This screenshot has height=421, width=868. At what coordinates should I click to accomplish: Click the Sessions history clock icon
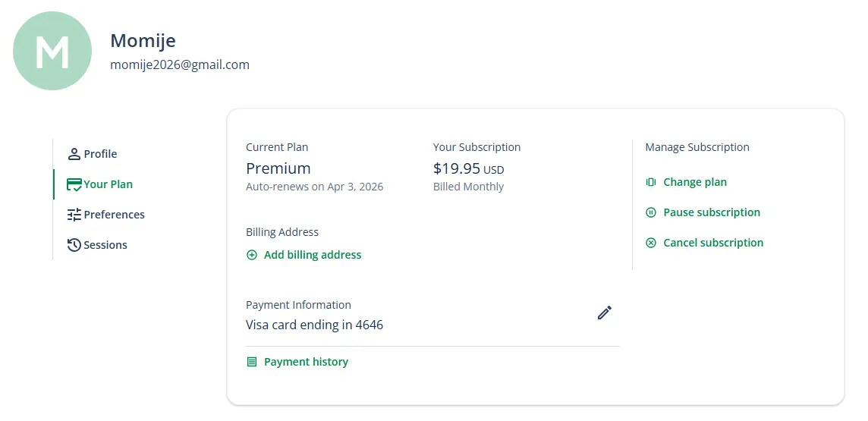click(x=74, y=245)
